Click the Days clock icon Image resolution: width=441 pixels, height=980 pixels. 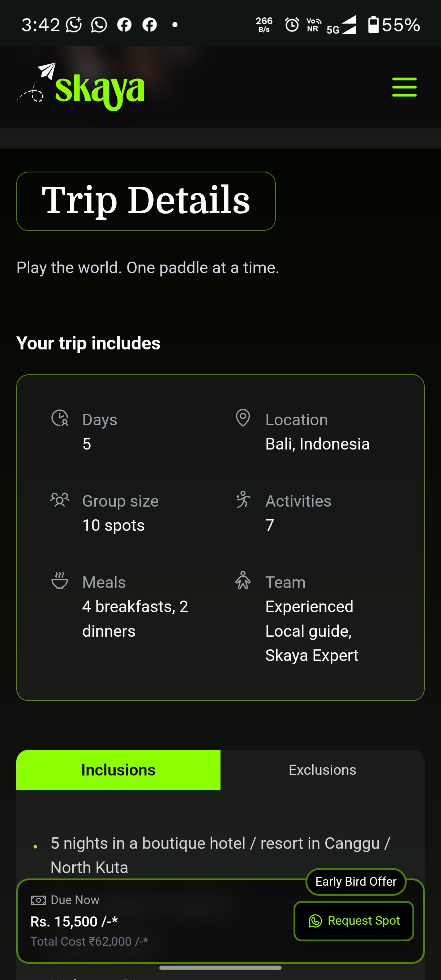click(x=60, y=418)
